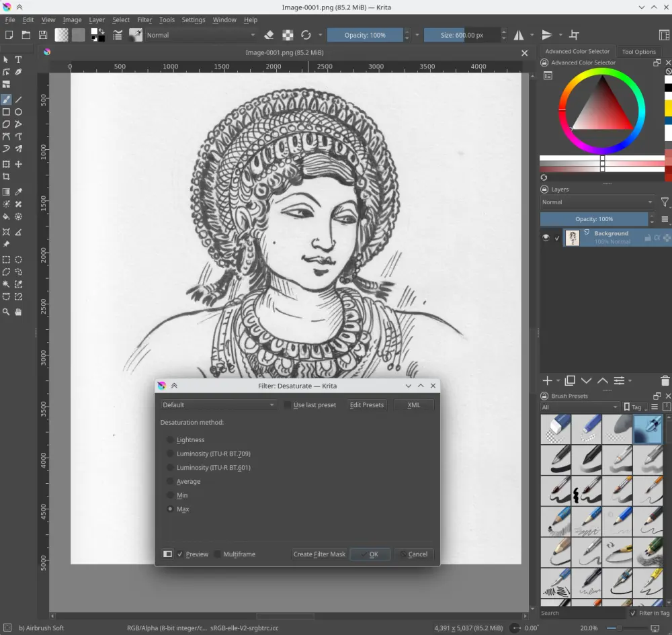Viewport: 672px width, 635px height.
Task: Expand layer properties dropdown arrow
Action: [x=630, y=380]
